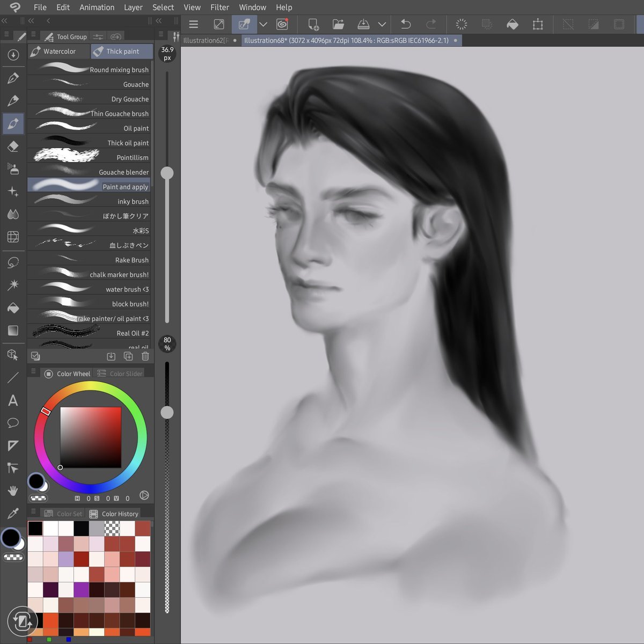644x644 pixels.
Task: Click inside the color wheel saturation square
Action: tap(91, 437)
